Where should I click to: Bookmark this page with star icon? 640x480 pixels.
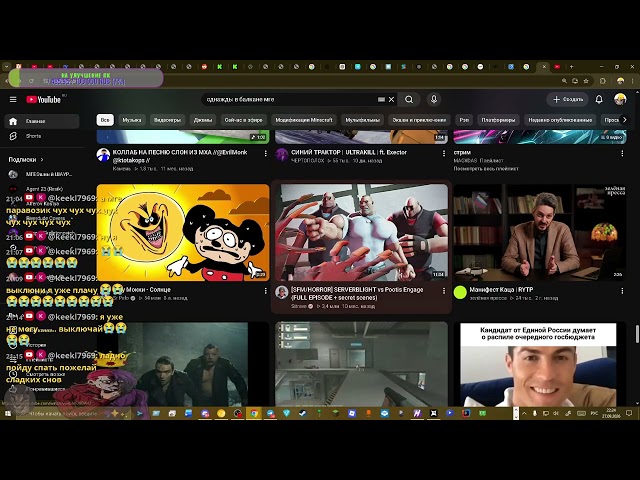pos(586,81)
